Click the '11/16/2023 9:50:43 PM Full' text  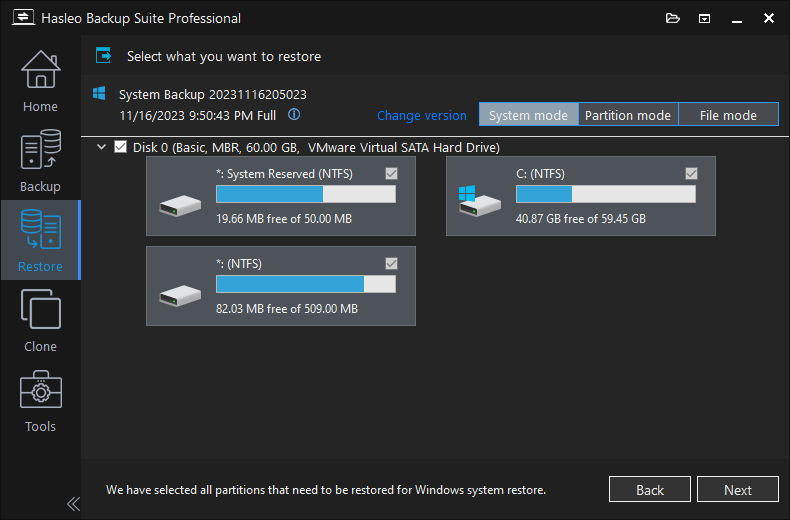click(198, 115)
